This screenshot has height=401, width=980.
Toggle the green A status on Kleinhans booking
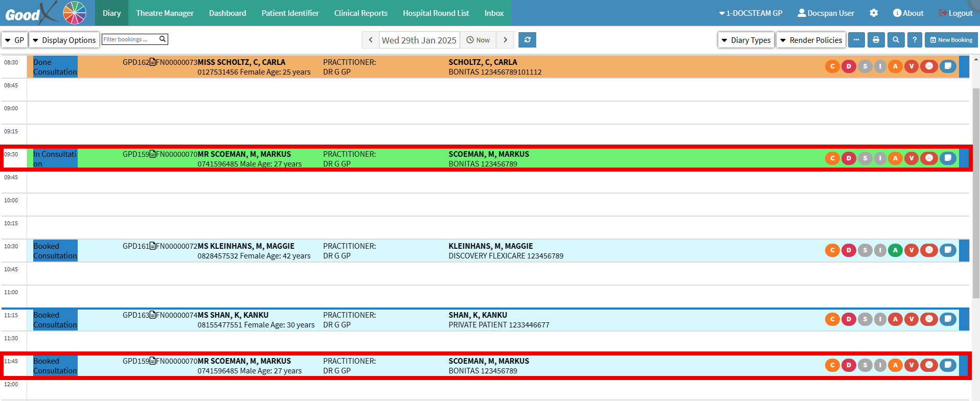(895, 250)
